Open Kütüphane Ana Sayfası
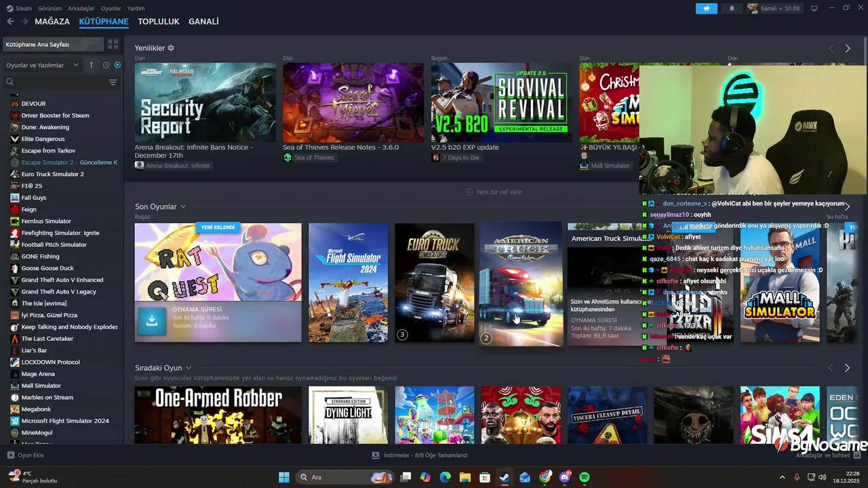The height and width of the screenshot is (488, 868). tap(53, 44)
